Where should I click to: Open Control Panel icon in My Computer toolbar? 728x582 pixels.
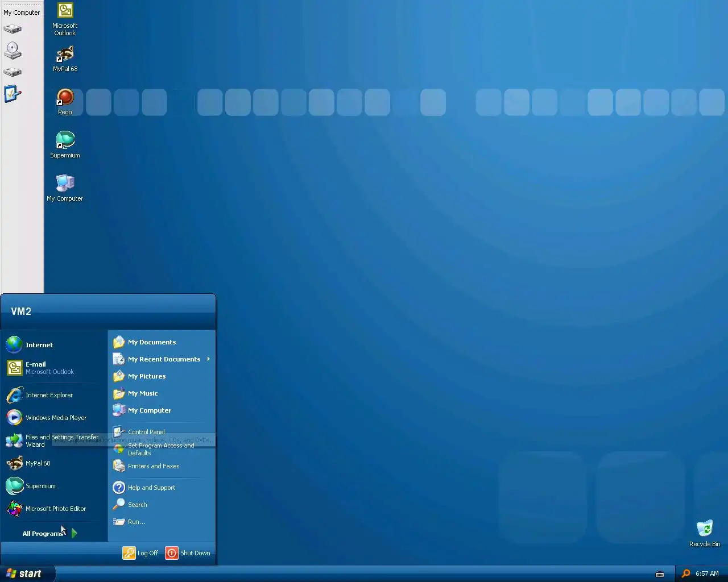(x=13, y=94)
